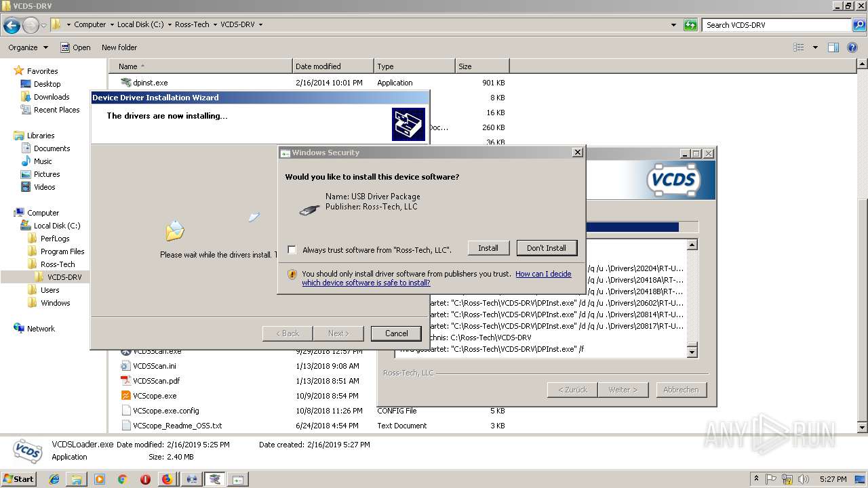Open the Start menu
Viewport: 868px width, 488px height.
click(18, 479)
